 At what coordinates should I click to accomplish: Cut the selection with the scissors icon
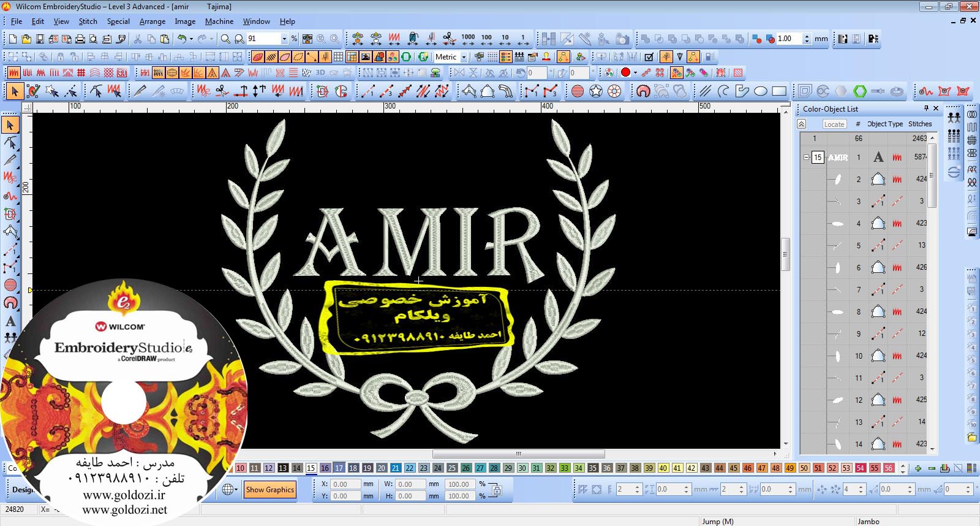tap(138, 39)
